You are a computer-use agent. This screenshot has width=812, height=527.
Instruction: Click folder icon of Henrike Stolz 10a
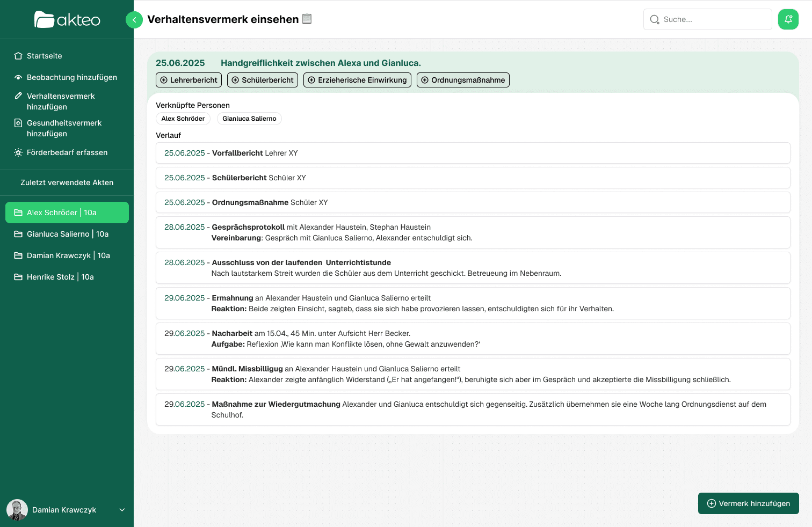(18, 277)
